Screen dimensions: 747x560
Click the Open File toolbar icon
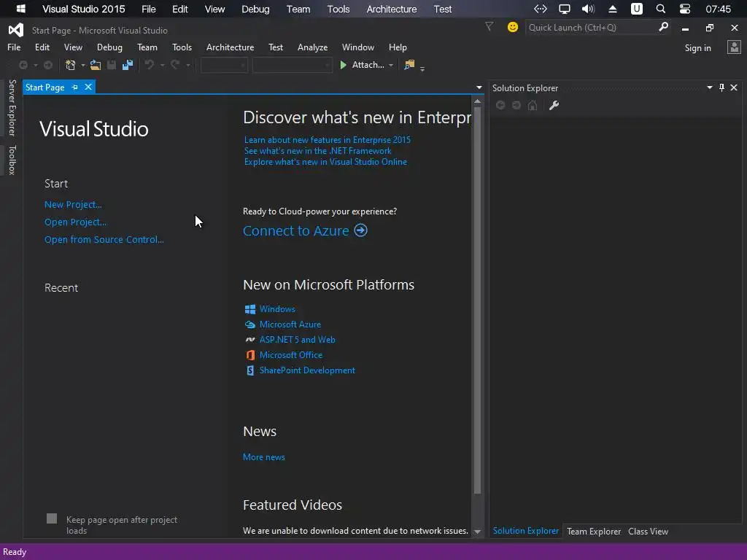click(96, 65)
